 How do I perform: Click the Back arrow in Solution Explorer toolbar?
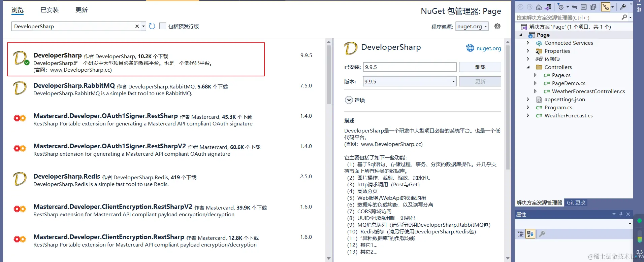(x=520, y=7)
